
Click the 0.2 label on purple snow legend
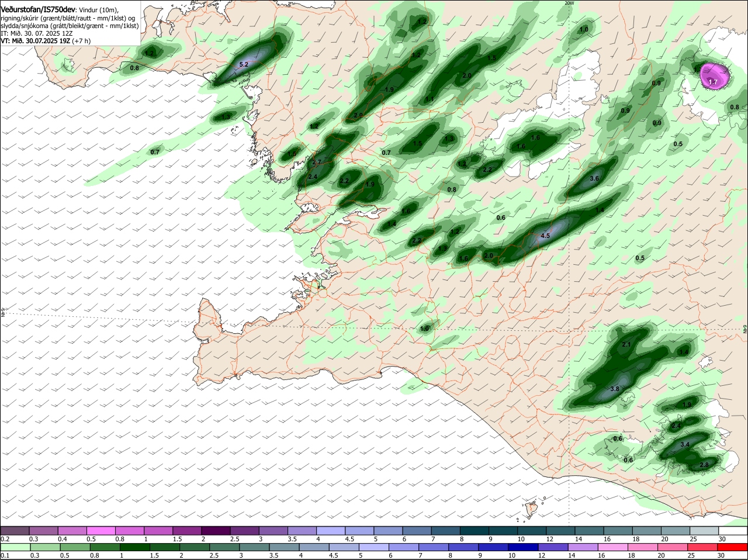[x=5, y=539]
